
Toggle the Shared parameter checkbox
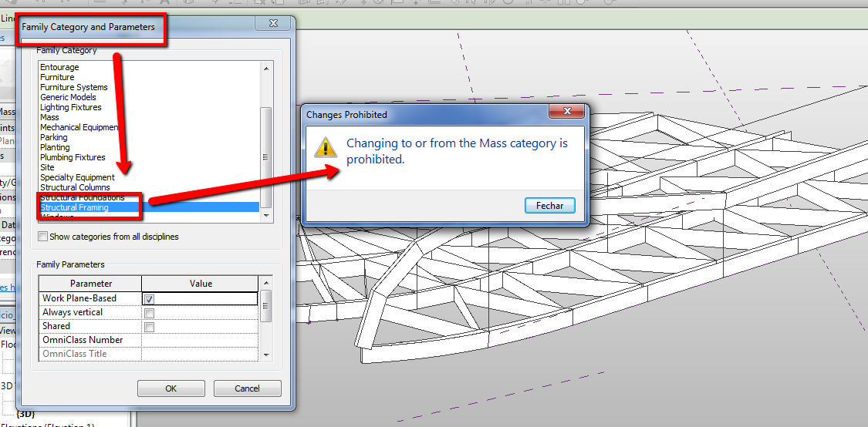149,327
